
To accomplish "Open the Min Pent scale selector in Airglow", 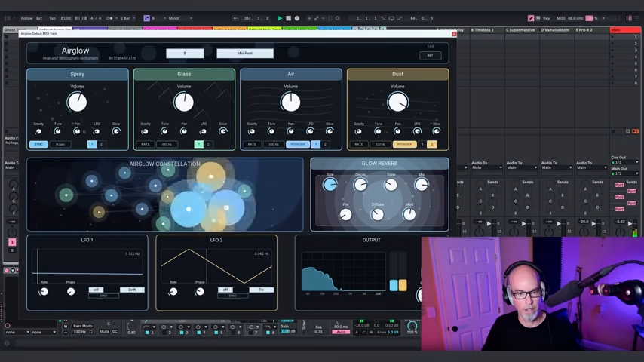I will click(245, 53).
